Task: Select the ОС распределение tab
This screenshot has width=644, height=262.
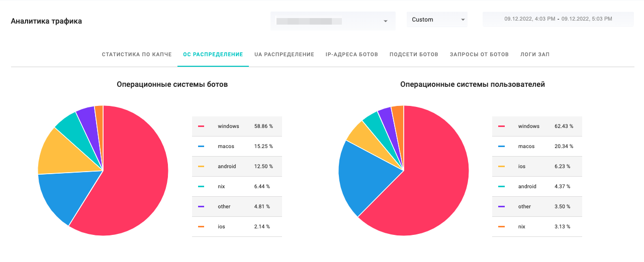Action: pos(213,54)
